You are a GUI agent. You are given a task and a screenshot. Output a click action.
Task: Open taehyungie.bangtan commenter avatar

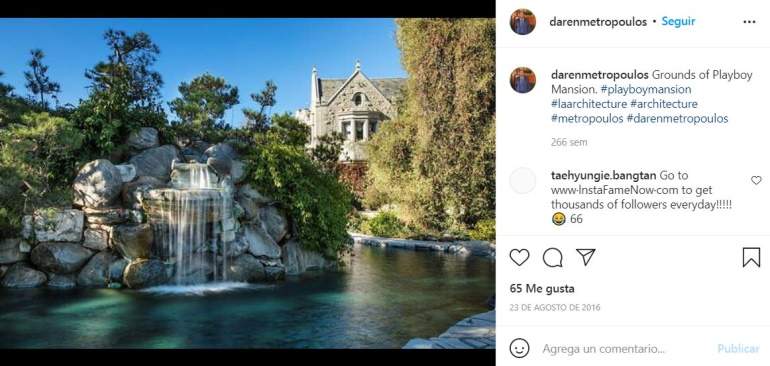pos(523,180)
